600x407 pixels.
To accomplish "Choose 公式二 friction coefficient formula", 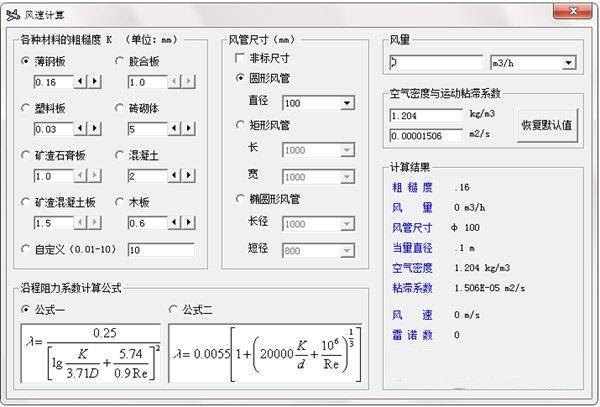I will (x=174, y=309).
